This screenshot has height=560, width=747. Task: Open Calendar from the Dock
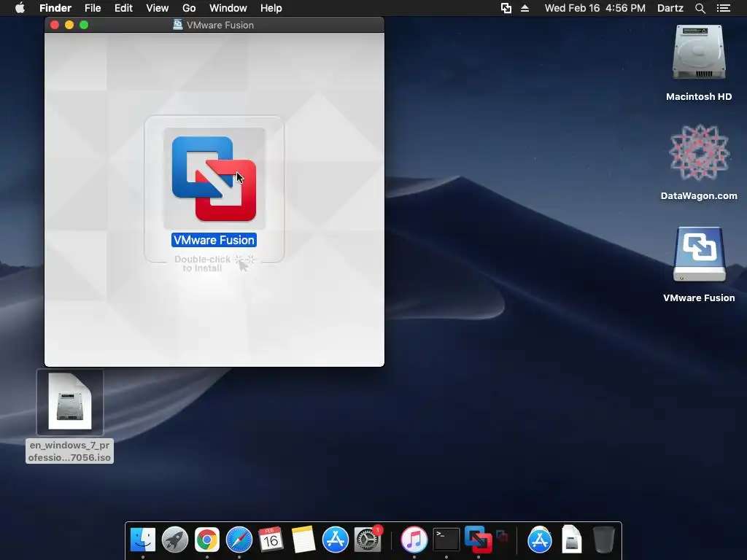click(x=271, y=540)
